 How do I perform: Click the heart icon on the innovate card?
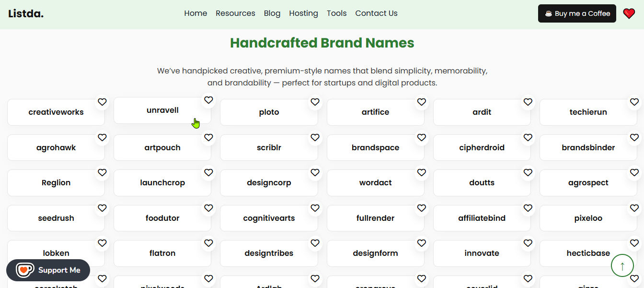coord(528,243)
